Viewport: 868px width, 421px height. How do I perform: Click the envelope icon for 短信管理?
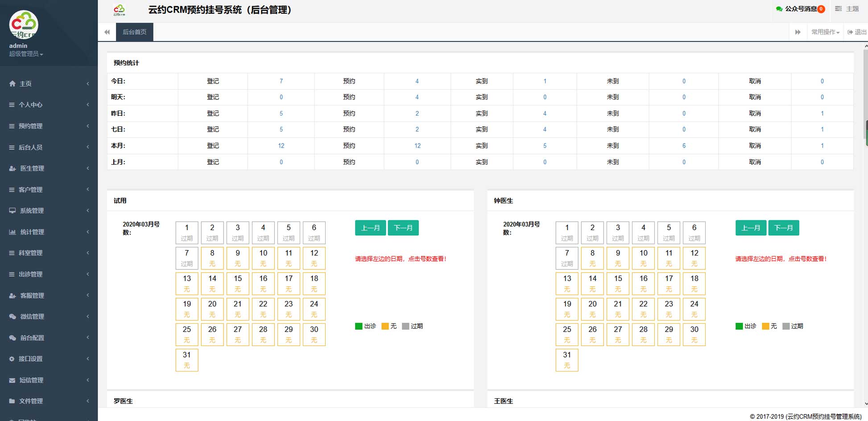coord(12,380)
